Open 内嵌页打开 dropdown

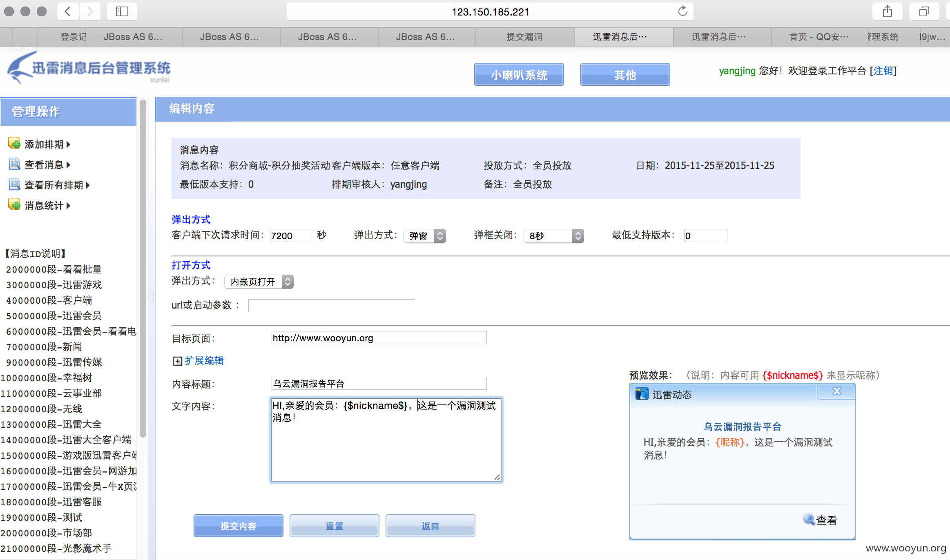click(x=259, y=282)
